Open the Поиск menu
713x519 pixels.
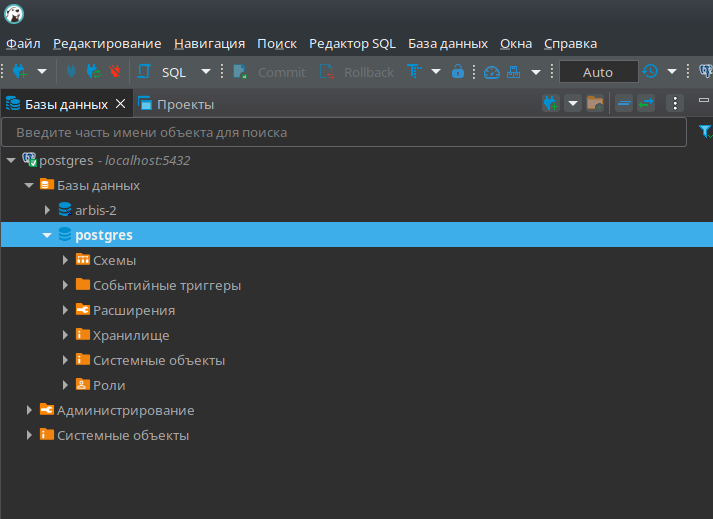click(x=277, y=44)
